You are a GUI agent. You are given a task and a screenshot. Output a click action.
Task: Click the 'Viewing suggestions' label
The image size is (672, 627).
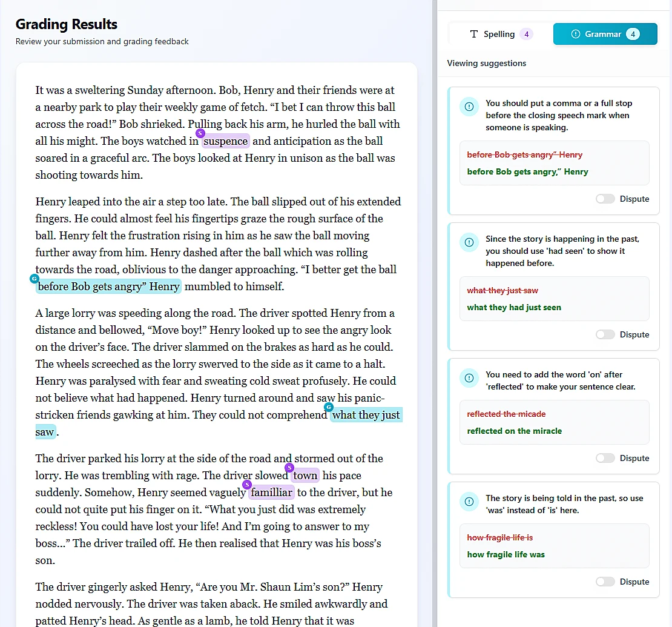(x=486, y=63)
